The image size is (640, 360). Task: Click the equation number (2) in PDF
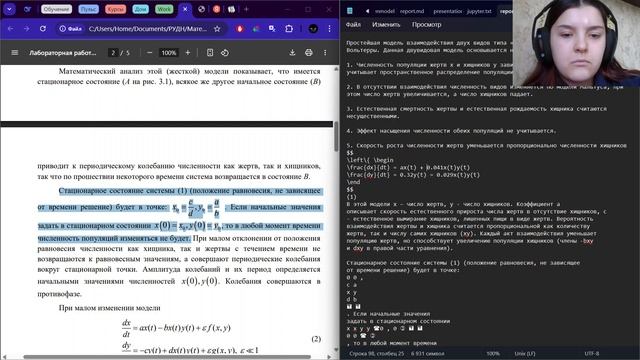[x=316, y=339]
